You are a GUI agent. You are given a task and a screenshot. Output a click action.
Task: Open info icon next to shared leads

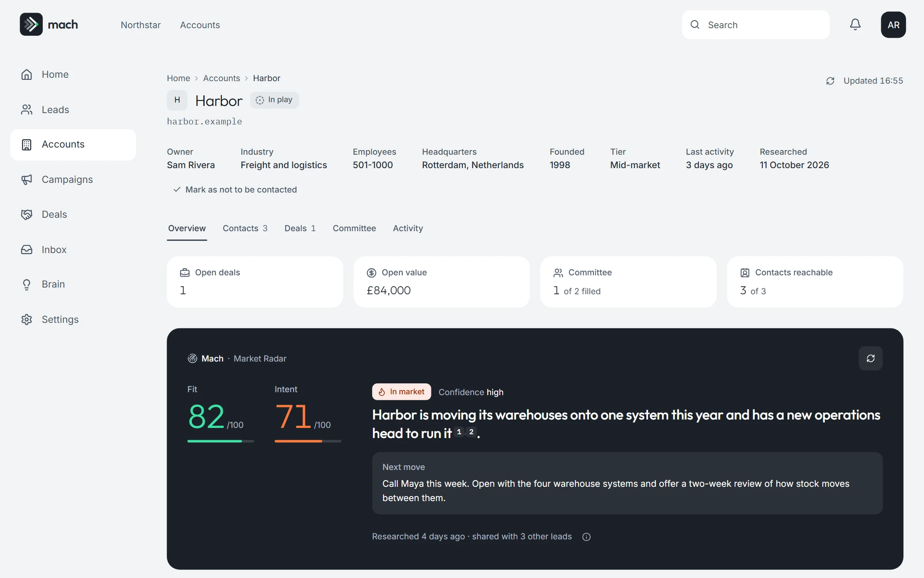586,537
